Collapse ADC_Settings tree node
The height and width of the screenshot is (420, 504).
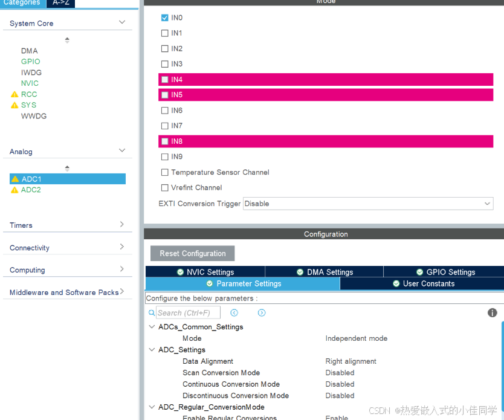coord(152,349)
